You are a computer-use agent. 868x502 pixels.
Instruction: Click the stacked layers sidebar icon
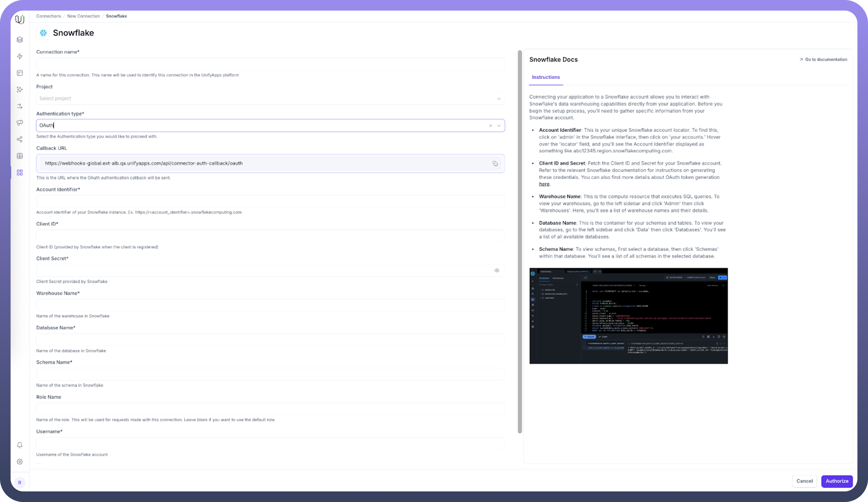point(20,40)
